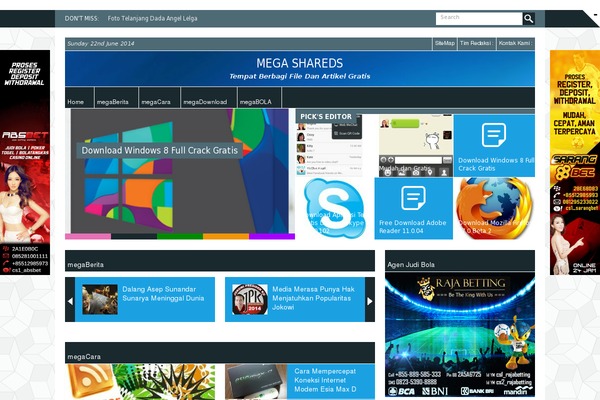The image size is (600, 400).
Task: Click the previous arrow in megaBerita carousel
Action: (x=70, y=301)
